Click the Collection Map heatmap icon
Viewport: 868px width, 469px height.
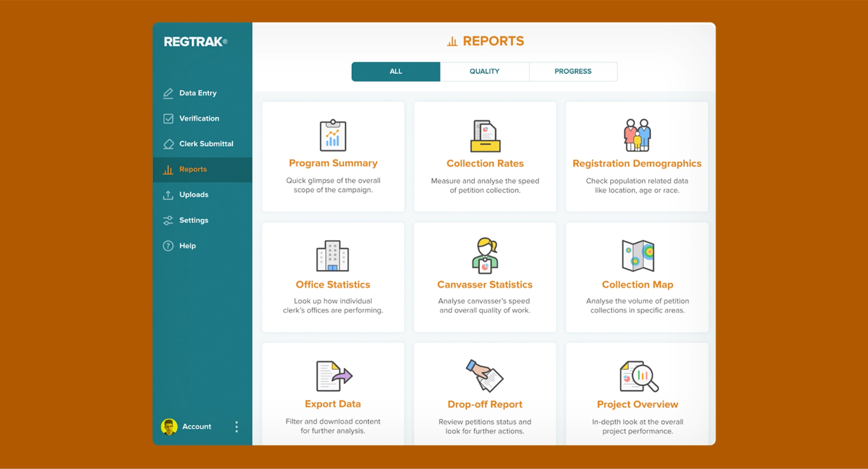(638, 256)
